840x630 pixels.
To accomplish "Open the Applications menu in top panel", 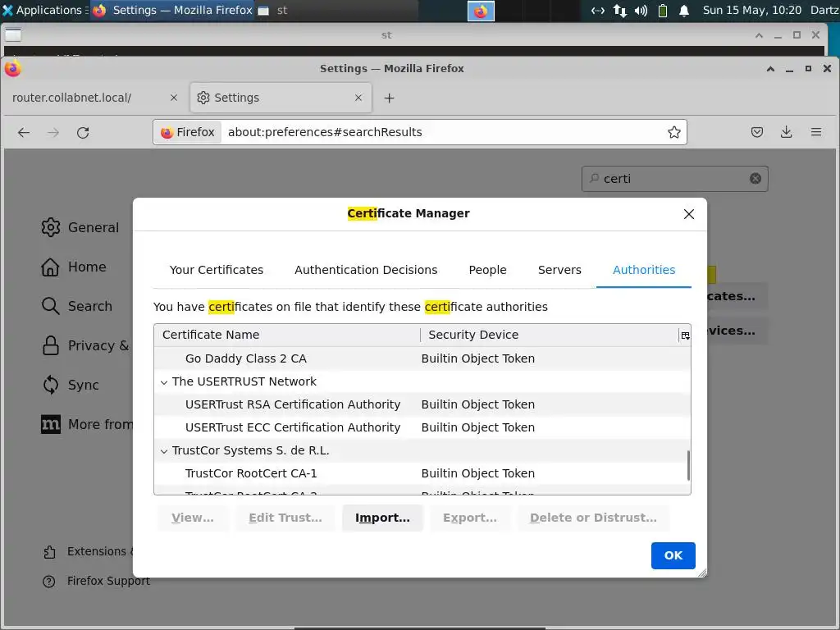I will (43, 10).
